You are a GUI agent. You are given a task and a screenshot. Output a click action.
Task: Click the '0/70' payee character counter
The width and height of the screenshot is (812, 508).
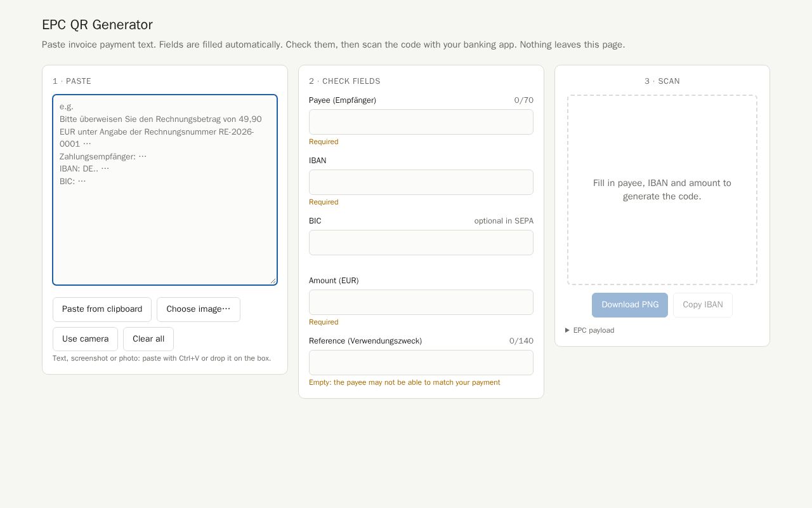coord(524,100)
